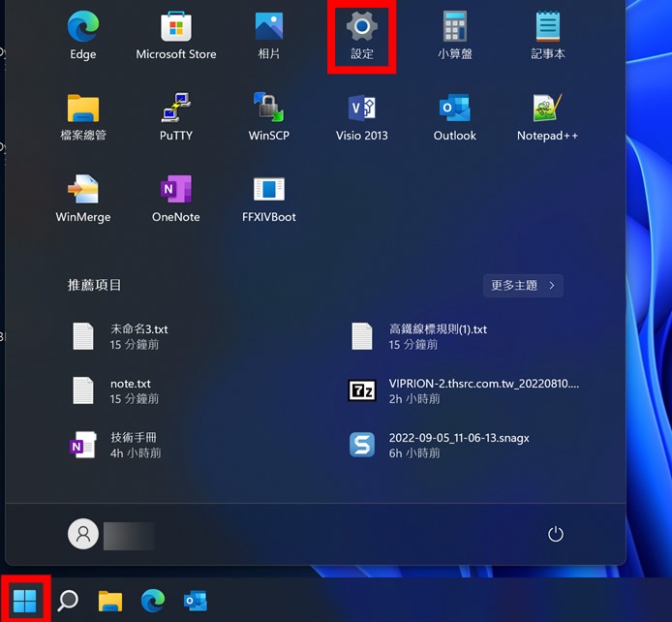Launch Visio 2013

click(x=361, y=116)
